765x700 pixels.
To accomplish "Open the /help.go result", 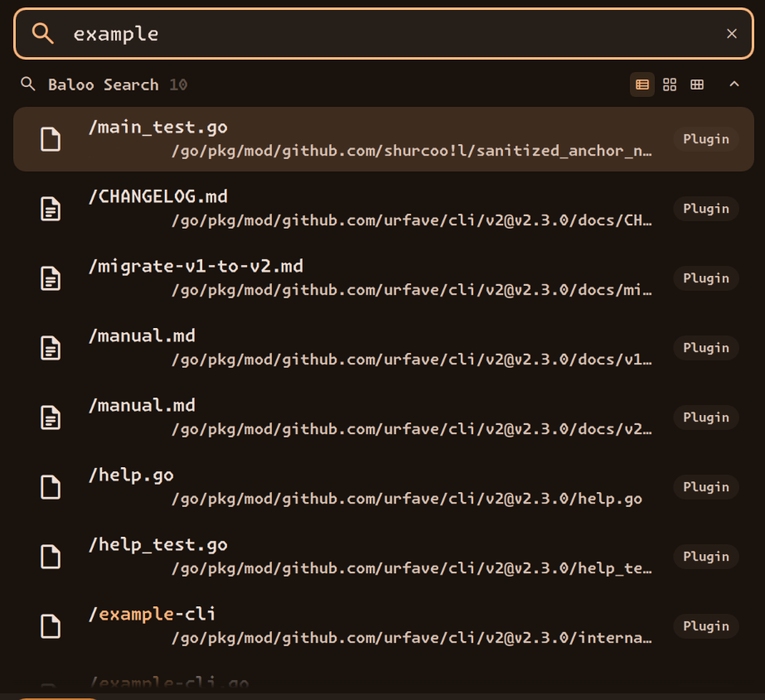I will 384,487.
